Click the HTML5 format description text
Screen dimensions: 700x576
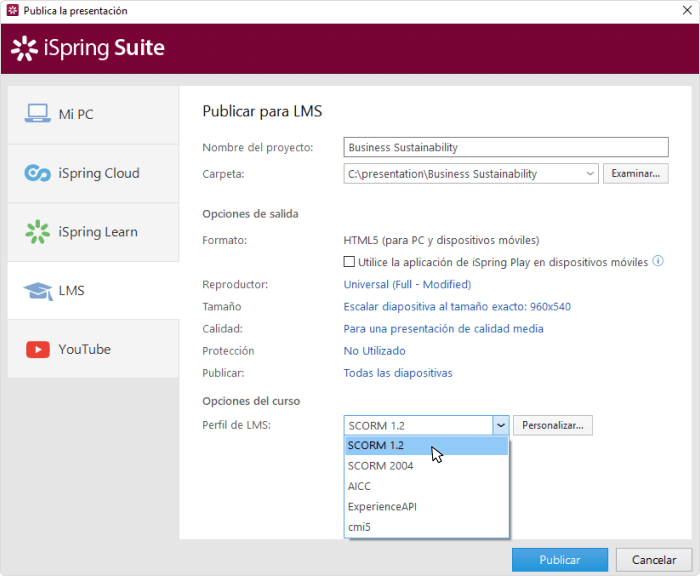pos(441,240)
